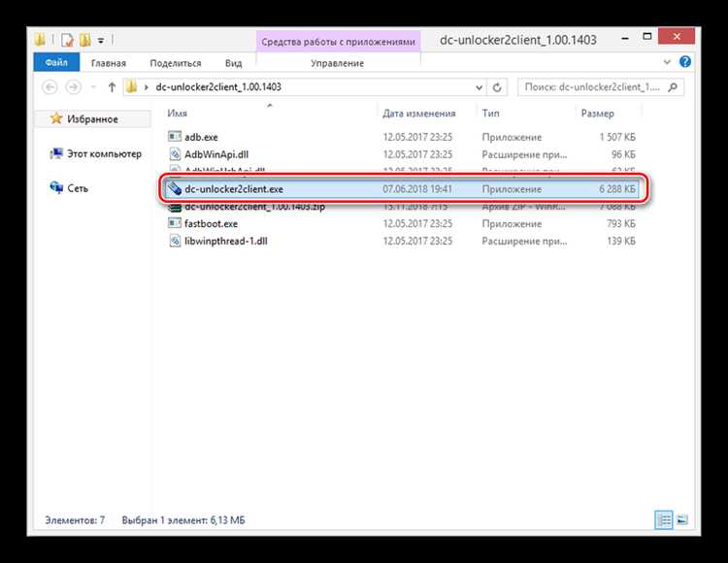
Task: Click the dc-unlocker2client.exe application icon
Action: [175, 188]
